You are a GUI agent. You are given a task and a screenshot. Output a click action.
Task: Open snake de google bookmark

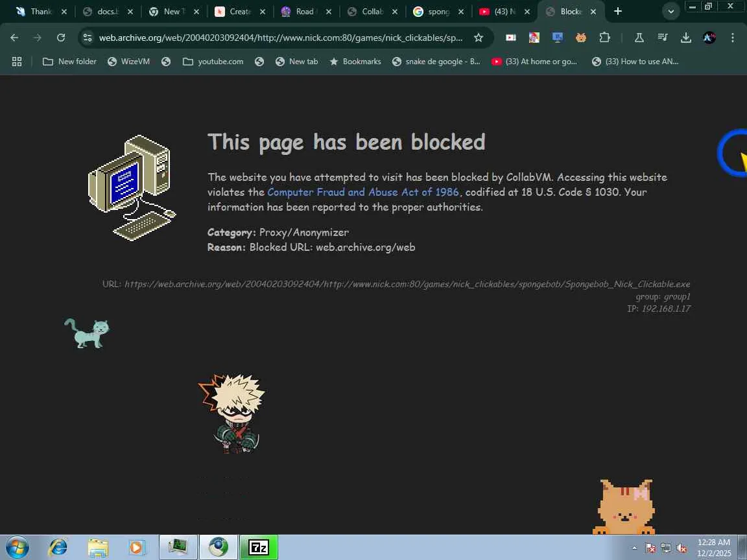(436, 62)
